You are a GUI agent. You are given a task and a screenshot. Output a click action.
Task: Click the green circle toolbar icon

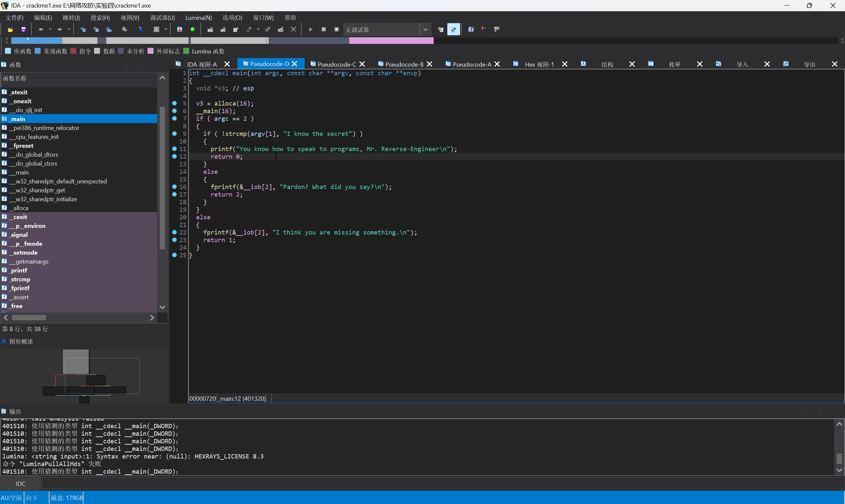(193, 30)
